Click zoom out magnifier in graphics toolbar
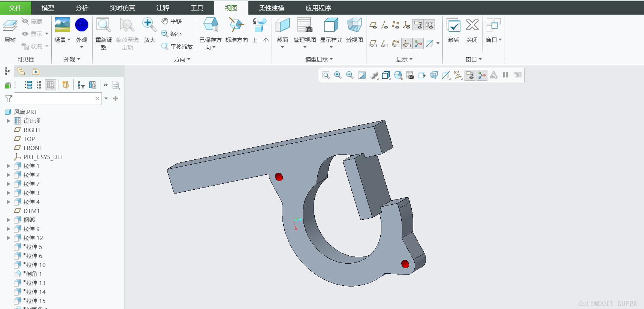The image size is (644, 309). click(350, 75)
